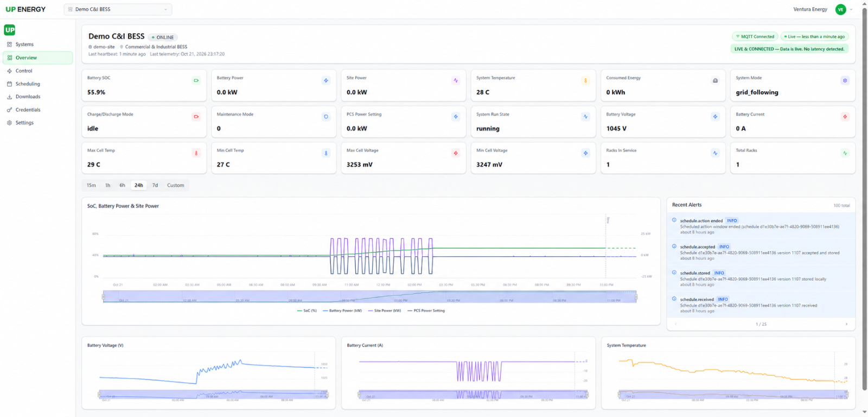Click the Max Cell Temp thermometer icon
Screen dimensions: 868x417
click(x=196, y=153)
